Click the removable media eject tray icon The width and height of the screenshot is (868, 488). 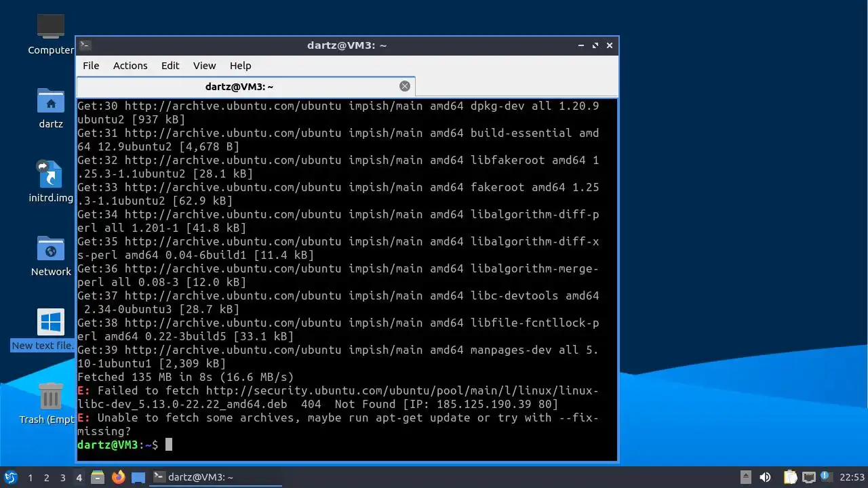pyautogui.click(x=745, y=477)
